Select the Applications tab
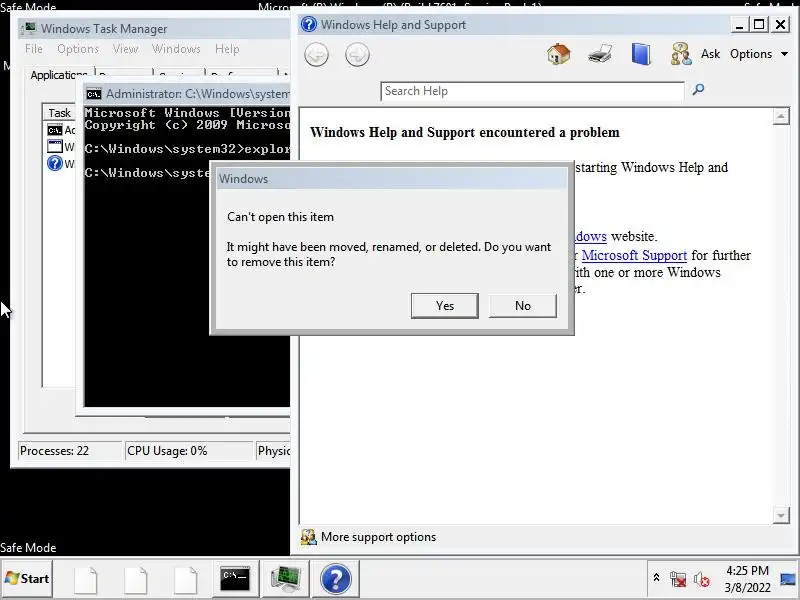Screen dimensions: 800x600 [x=59, y=75]
